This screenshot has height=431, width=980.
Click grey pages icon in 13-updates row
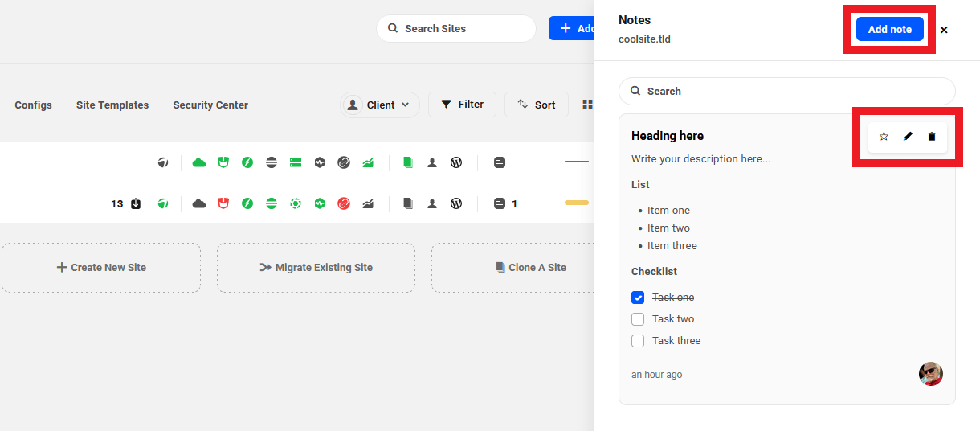pos(408,204)
